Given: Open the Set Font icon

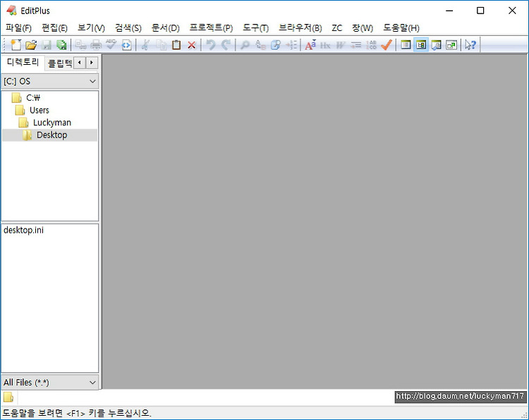Looking at the screenshot, I should tap(310, 45).
